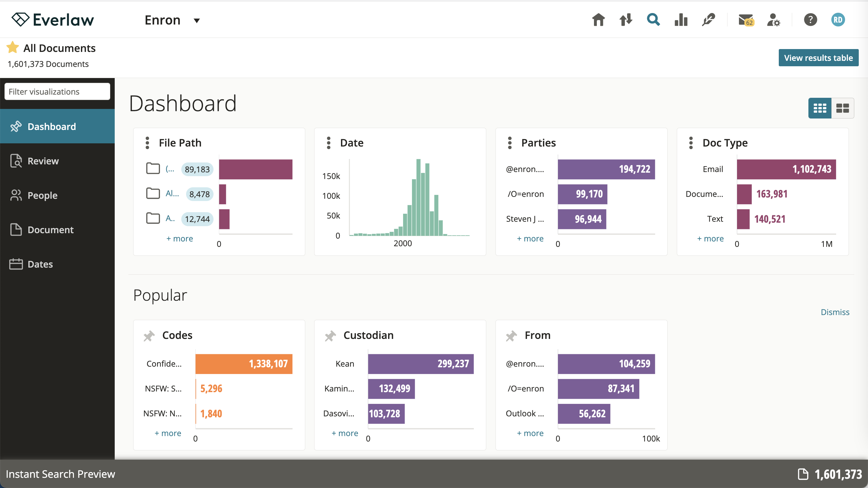This screenshot has width=868, height=488.
Task: Switch to compact grid layout view
Action: pos(820,108)
